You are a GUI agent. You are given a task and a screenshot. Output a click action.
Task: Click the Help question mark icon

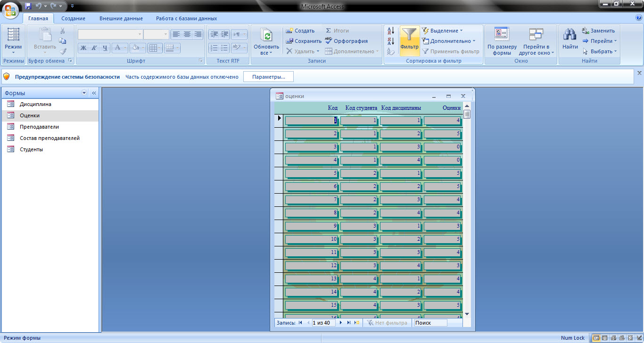639,18
